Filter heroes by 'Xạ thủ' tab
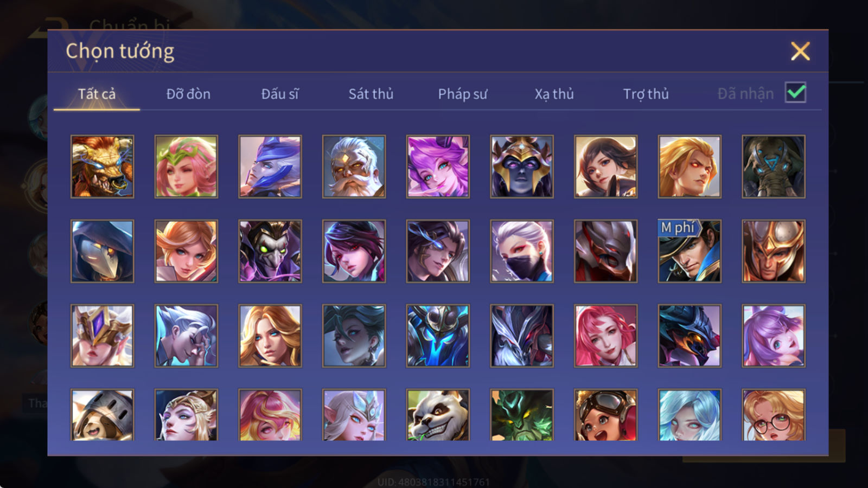Screen dimensions: 868x488 (554, 94)
